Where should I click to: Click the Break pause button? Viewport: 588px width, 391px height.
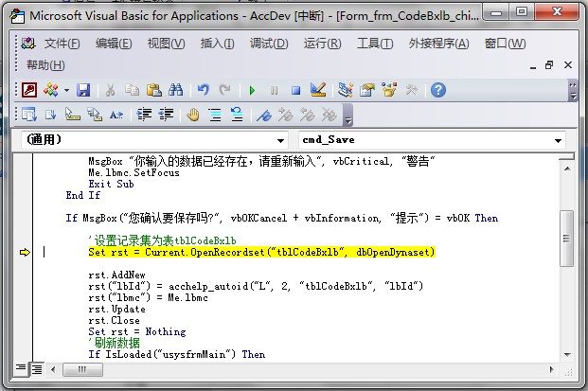275,90
